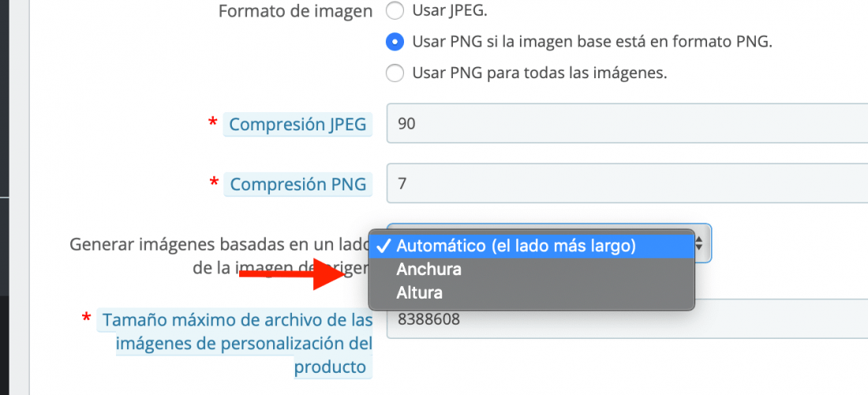Click the "Generar imágenes basadas en un lado" label

[221, 256]
